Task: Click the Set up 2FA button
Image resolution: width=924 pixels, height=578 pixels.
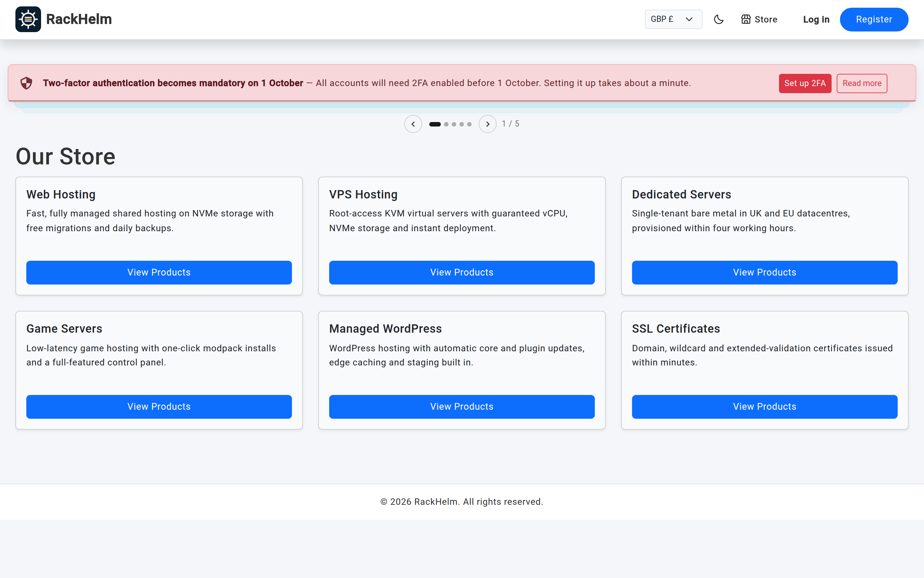Action: (805, 83)
